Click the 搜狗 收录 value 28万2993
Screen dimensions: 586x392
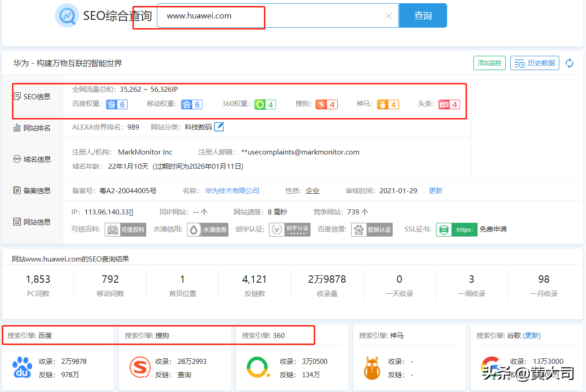[x=192, y=362]
